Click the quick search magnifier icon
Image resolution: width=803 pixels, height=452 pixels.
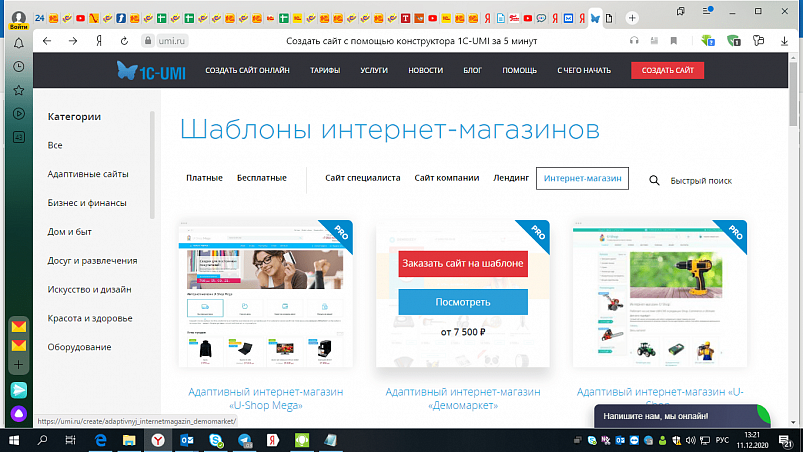pyautogui.click(x=654, y=180)
